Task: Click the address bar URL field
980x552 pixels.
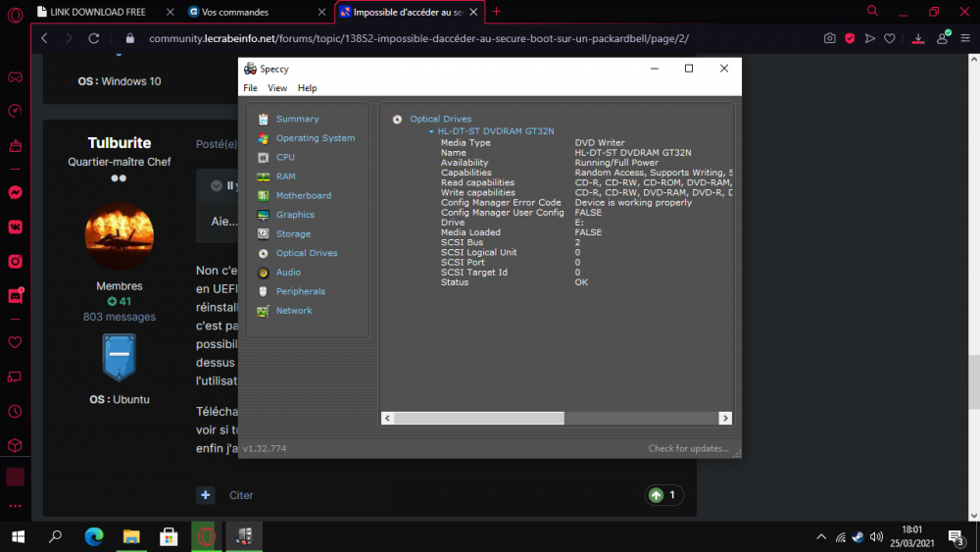Action: 418,38
